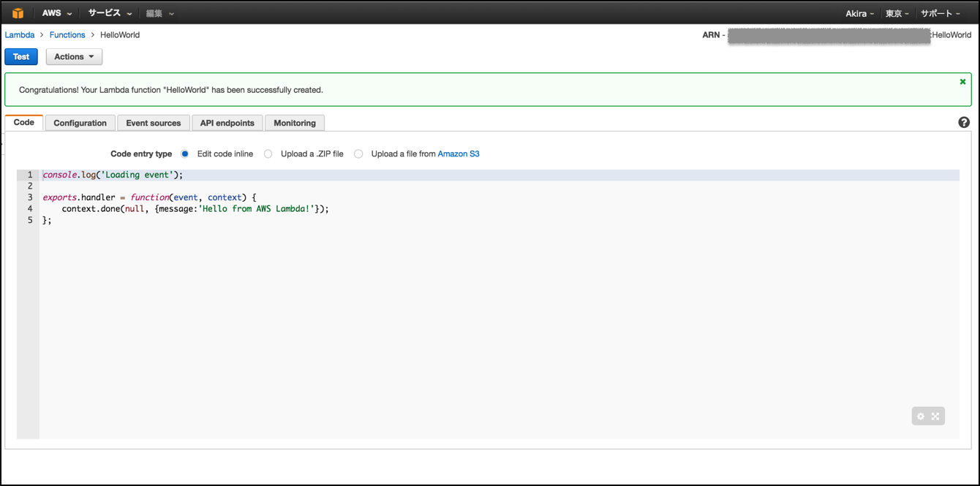Dismiss the HelloWorld success notification
Screen dimensions: 980x486
962,81
